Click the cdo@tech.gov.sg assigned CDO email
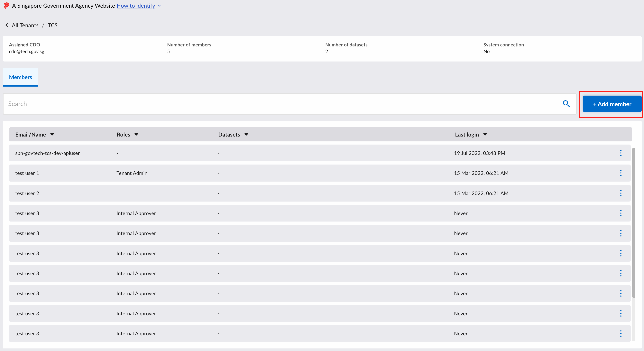 coord(26,51)
